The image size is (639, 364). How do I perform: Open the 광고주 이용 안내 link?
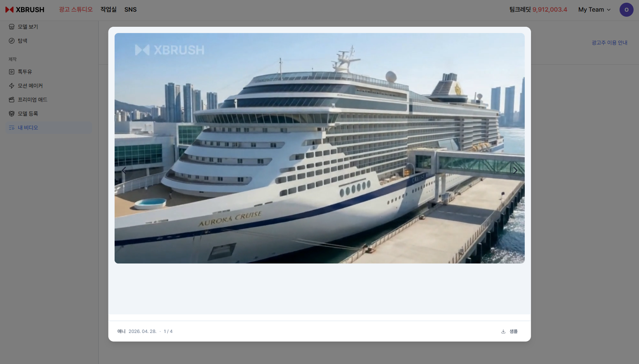pos(609,43)
